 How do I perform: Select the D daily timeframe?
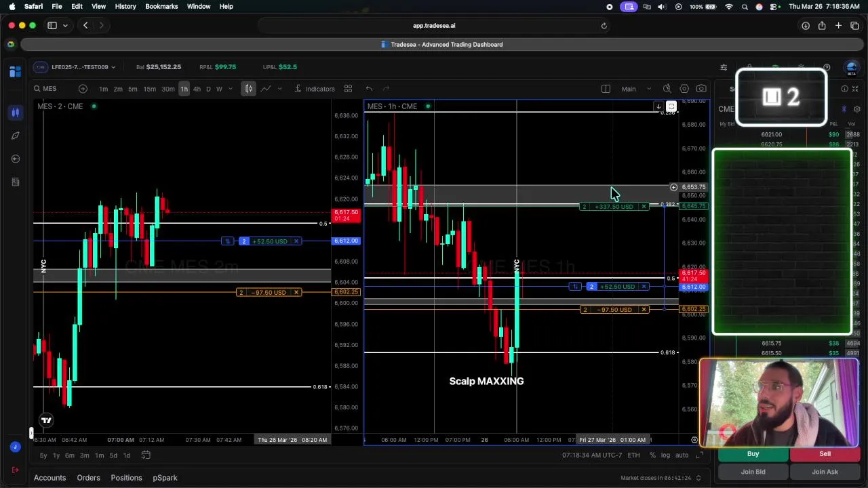pos(208,89)
